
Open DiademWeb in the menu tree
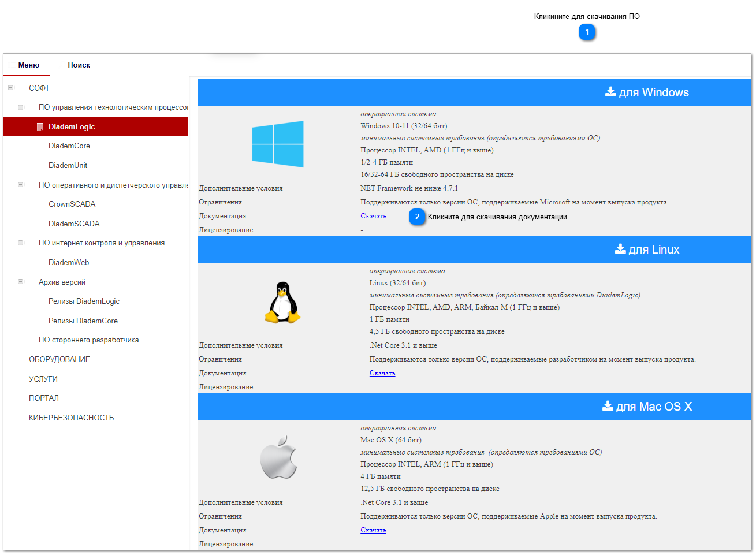pyautogui.click(x=69, y=262)
